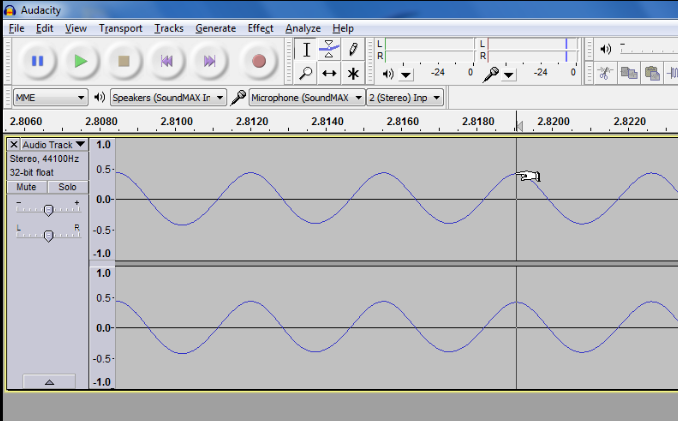Skip to start of track
The width and height of the screenshot is (678, 421).
pos(167,61)
